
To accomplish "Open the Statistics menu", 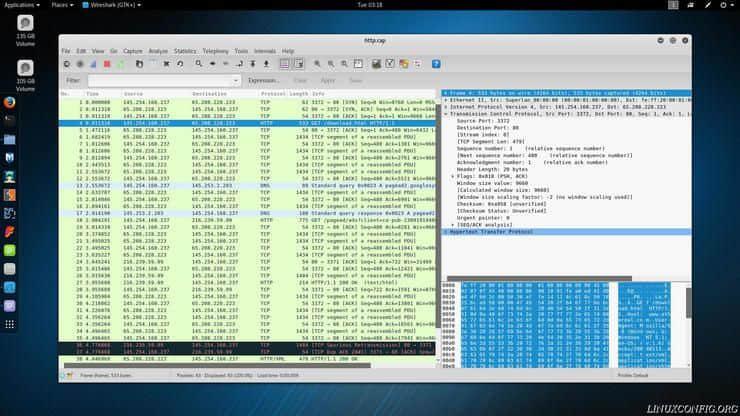I will coord(185,50).
